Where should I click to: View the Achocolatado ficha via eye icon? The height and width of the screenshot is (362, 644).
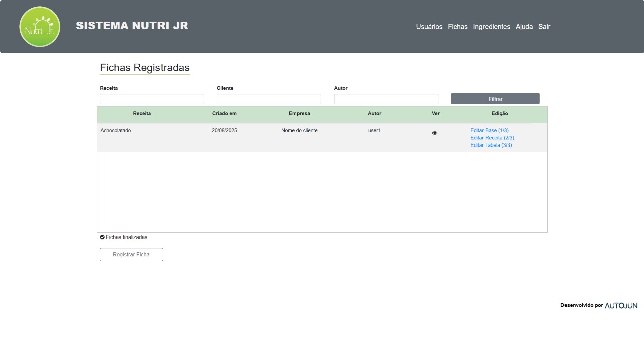tap(435, 133)
